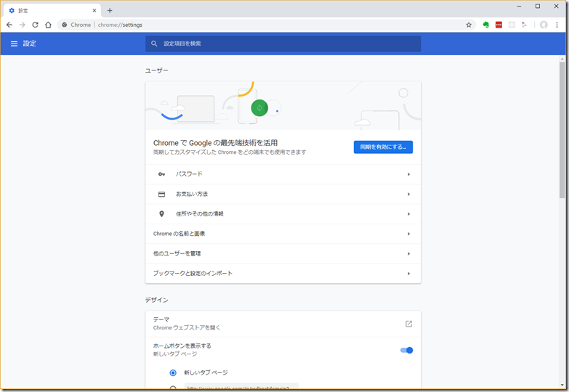
Task: Click the faded gray extension icon
Action: pos(512,25)
